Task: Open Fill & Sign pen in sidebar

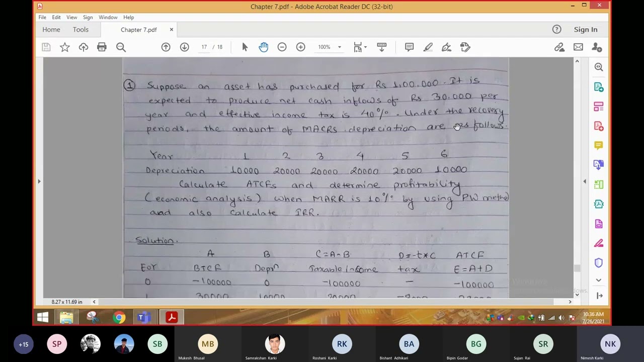Action: click(x=599, y=243)
